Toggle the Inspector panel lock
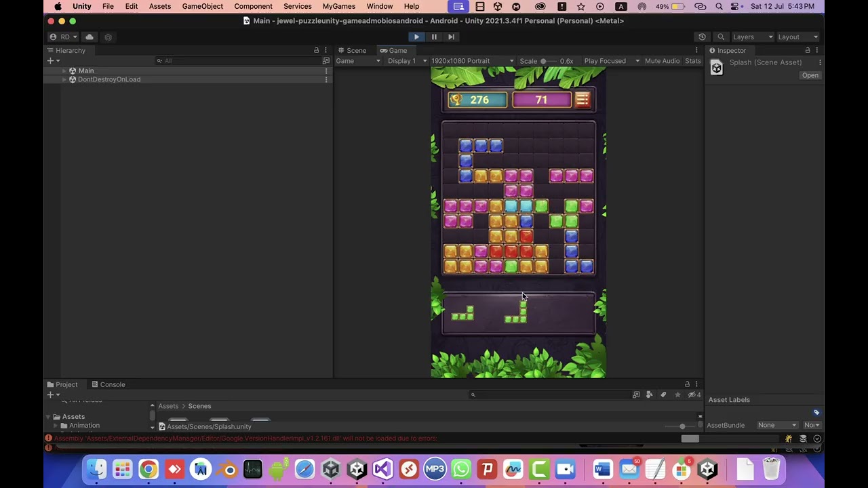 (x=807, y=50)
